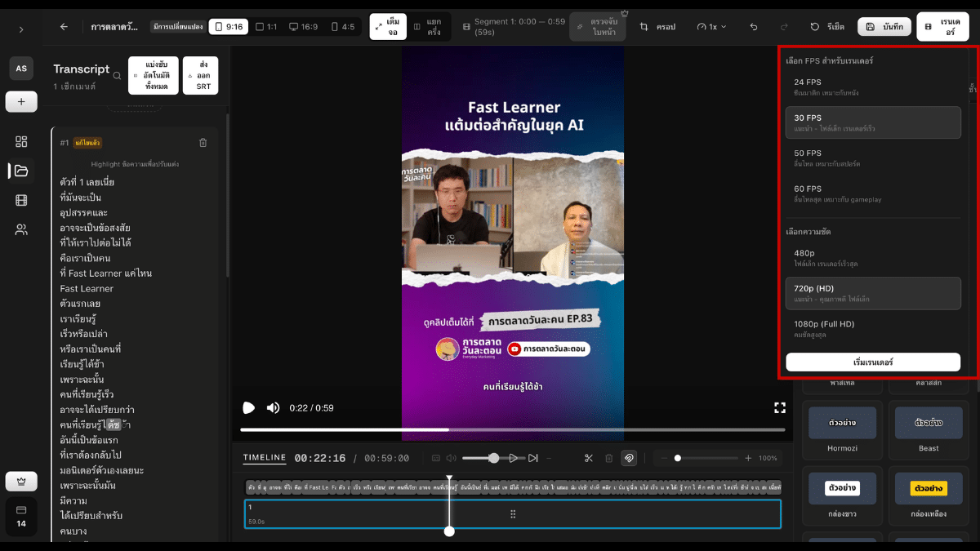This screenshot has height=551, width=980.
Task: Open the film strip icon in sidebar
Action: pyautogui.click(x=21, y=200)
